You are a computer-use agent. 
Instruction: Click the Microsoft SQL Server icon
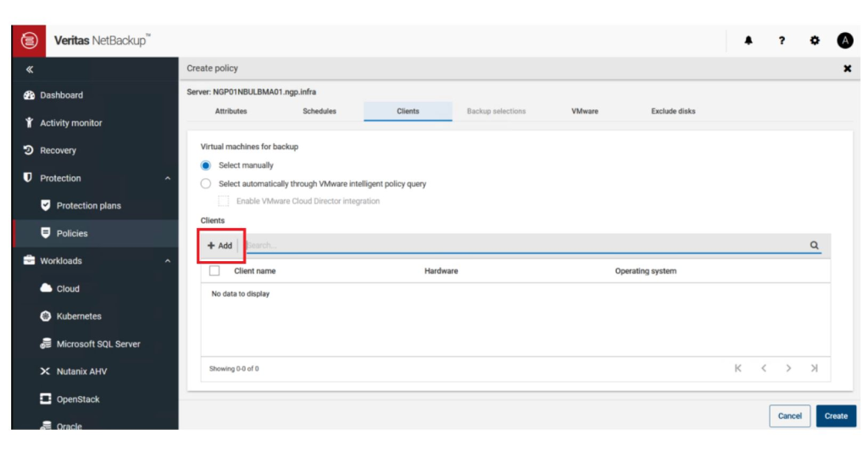46,343
